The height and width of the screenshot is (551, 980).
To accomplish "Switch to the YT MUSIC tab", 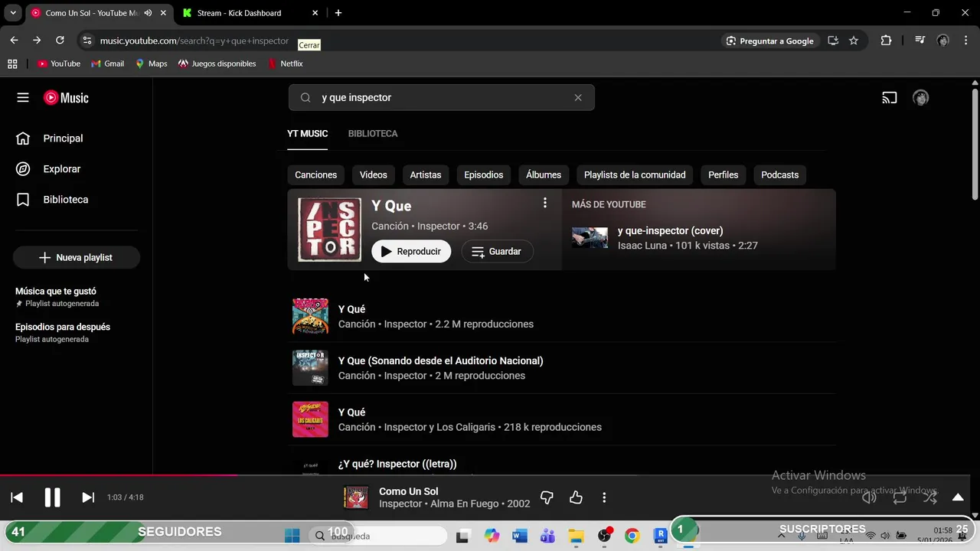I will [307, 134].
